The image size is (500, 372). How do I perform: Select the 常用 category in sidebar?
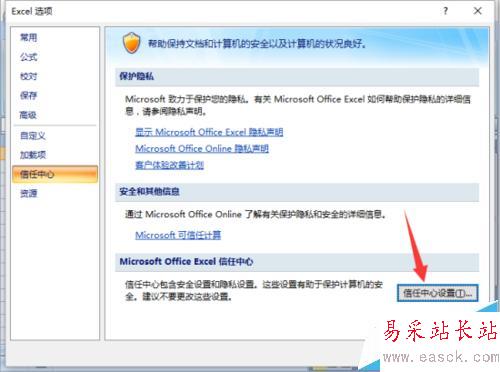[29, 37]
